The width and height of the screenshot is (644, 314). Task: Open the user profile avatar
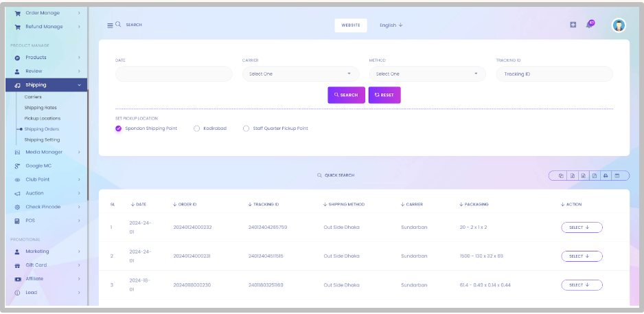[x=619, y=25]
